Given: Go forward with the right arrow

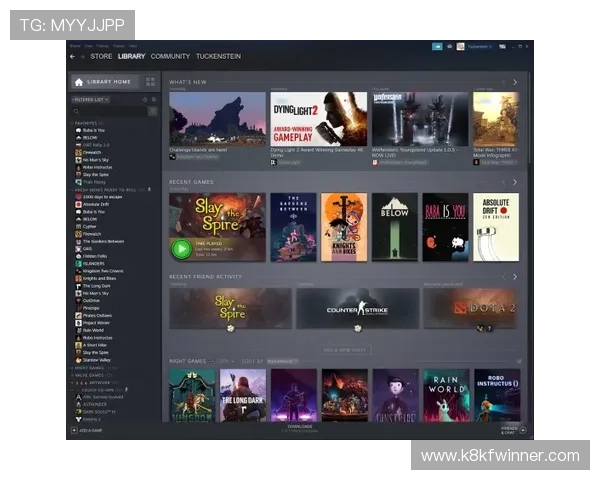Looking at the screenshot, I should point(82,57).
